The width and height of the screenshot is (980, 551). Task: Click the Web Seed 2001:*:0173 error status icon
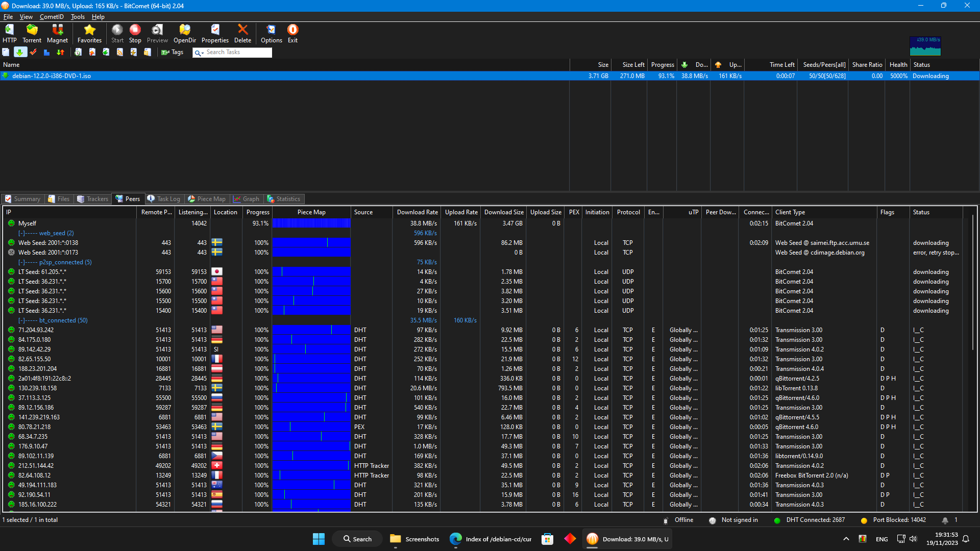11,253
